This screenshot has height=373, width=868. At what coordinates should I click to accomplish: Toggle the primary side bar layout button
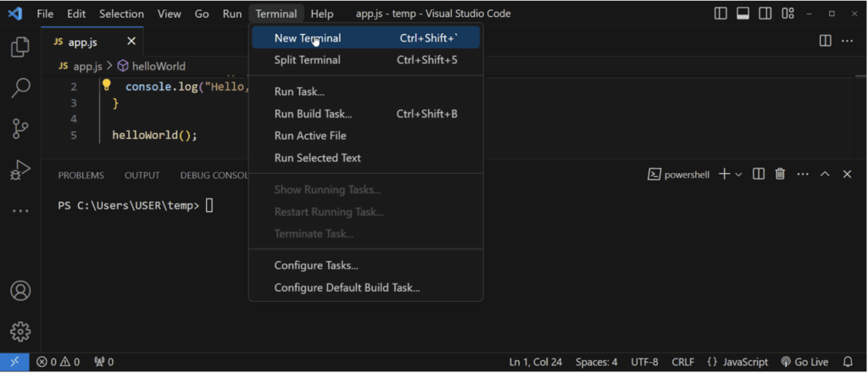click(721, 14)
